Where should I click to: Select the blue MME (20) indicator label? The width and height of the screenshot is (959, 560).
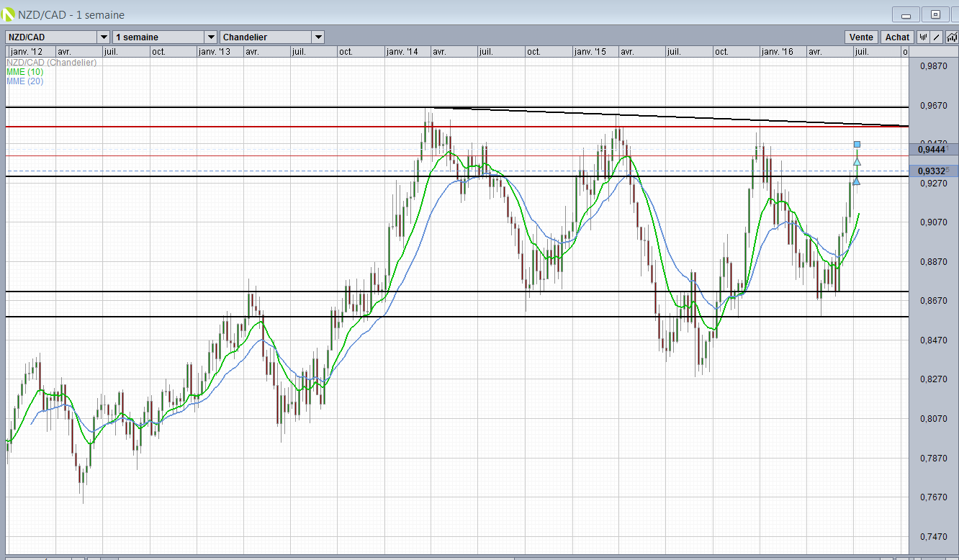(x=25, y=81)
